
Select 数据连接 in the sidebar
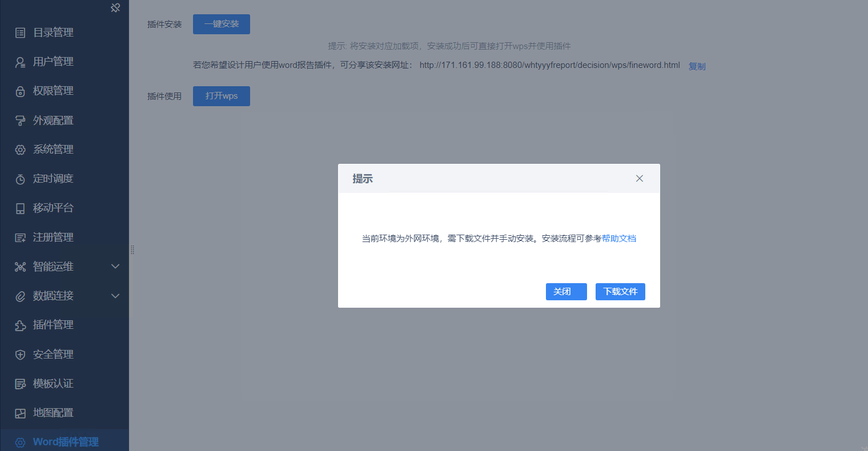coord(65,296)
